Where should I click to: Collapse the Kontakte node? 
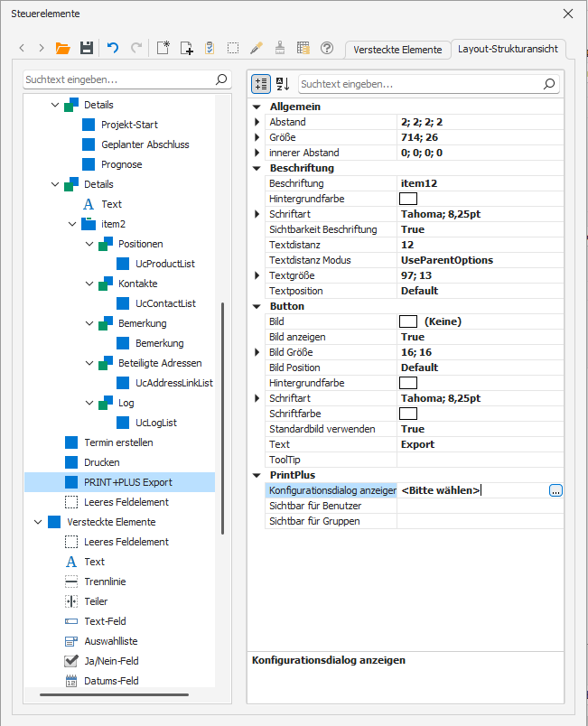point(89,284)
